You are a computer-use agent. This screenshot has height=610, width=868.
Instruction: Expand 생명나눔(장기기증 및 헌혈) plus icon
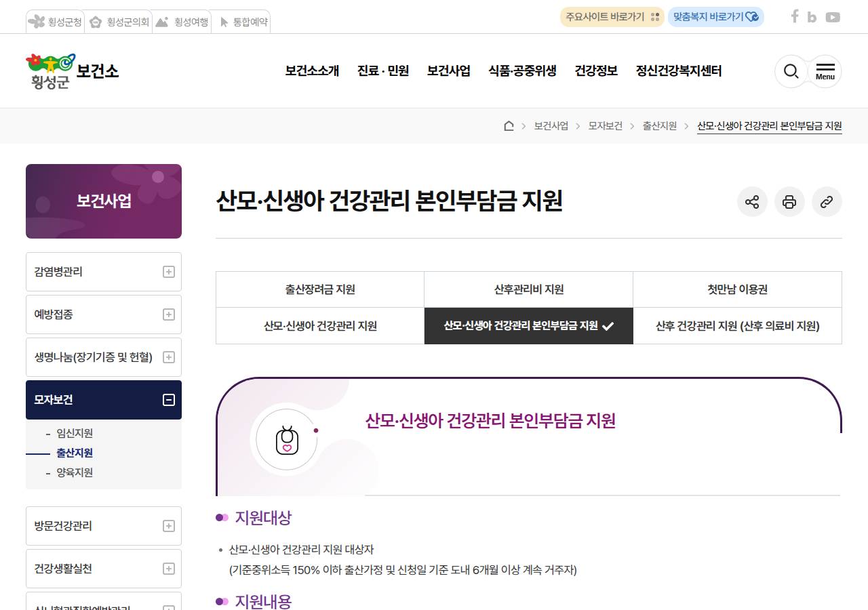coord(169,357)
